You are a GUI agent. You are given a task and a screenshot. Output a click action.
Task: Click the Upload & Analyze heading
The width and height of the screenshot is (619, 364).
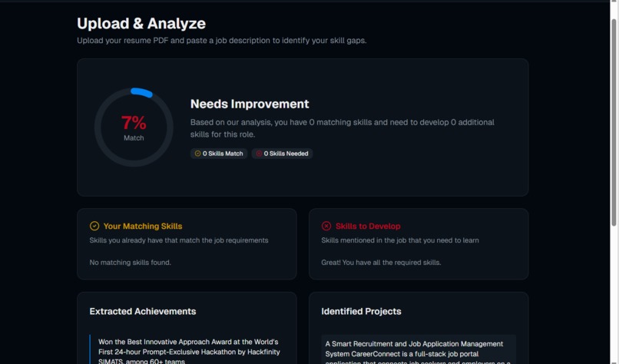tap(141, 23)
